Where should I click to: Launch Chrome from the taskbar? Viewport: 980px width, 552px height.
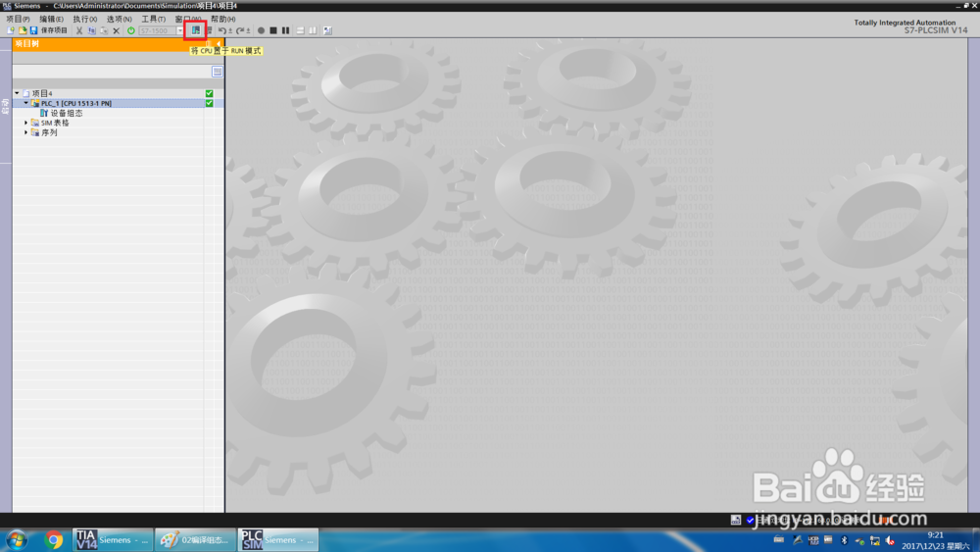click(54, 540)
